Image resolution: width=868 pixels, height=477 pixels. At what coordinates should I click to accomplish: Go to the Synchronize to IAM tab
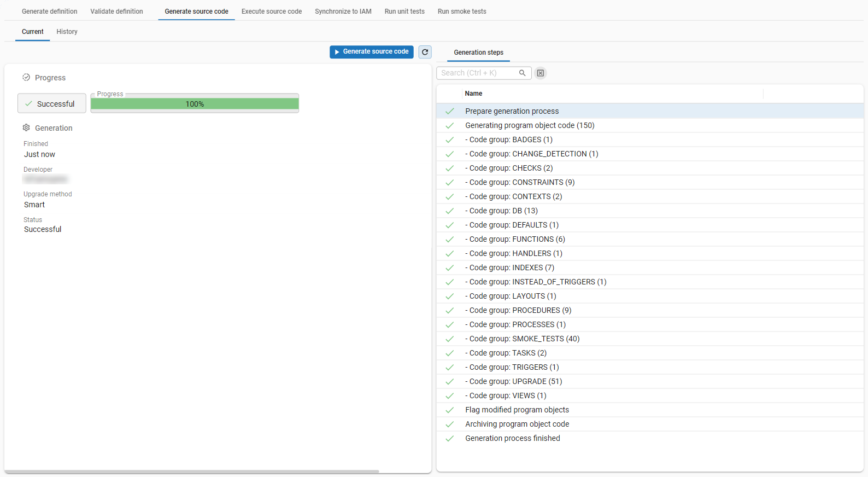[343, 11]
